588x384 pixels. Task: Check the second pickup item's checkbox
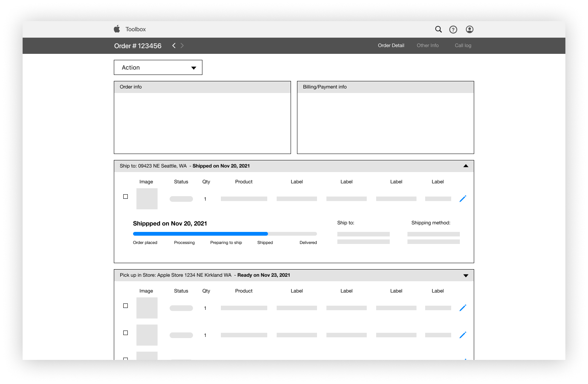point(126,333)
